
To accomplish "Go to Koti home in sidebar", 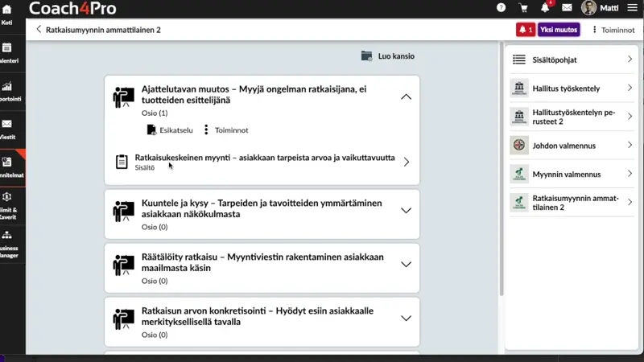I will pos(7,13).
